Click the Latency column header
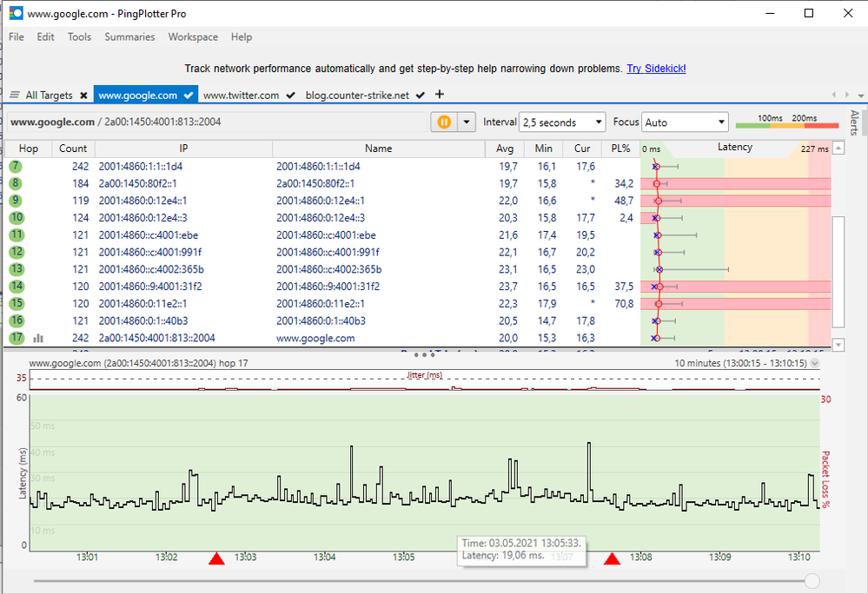 [x=735, y=147]
